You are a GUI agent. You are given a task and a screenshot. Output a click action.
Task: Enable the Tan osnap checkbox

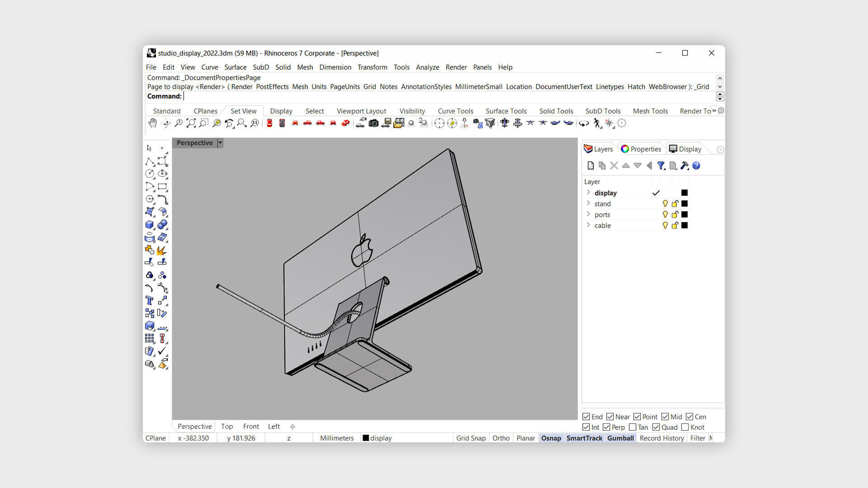tap(632, 427)
